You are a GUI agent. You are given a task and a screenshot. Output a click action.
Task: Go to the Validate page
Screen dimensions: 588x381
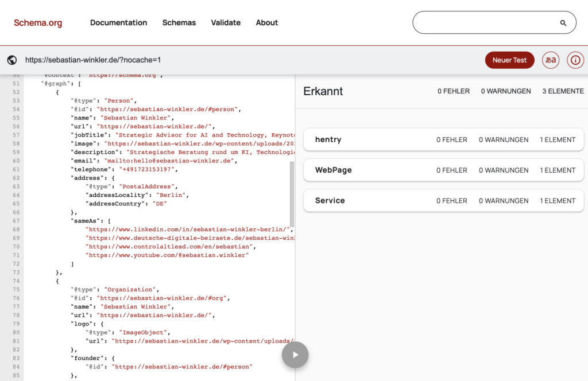coord(226,23)
